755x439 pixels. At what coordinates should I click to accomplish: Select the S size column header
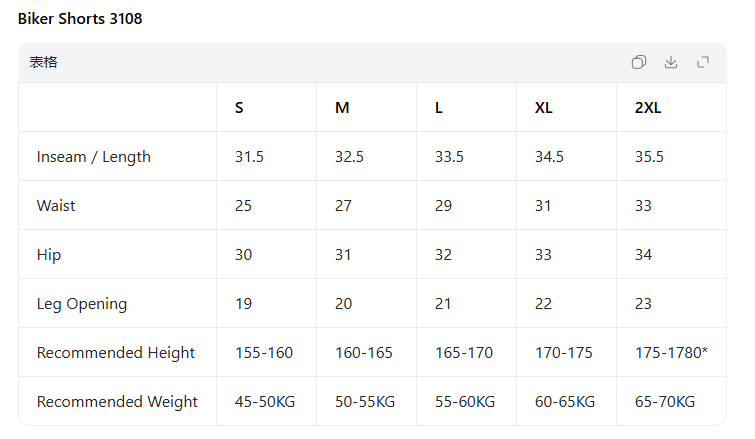coord(239,108)
